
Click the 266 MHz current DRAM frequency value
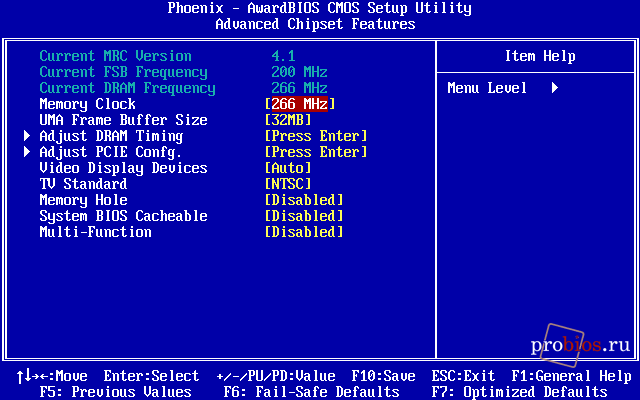tap(299, 88)
